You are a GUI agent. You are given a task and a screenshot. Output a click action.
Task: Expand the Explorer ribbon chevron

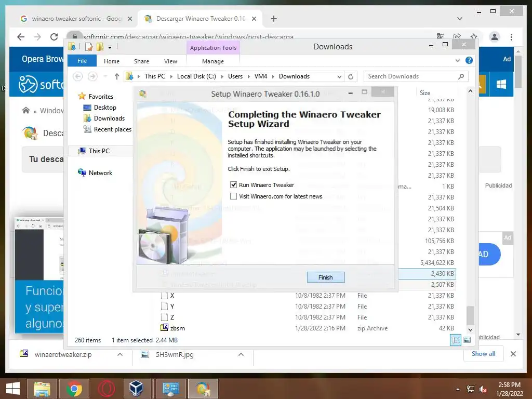pyautogui.click(x=457, y=60)
